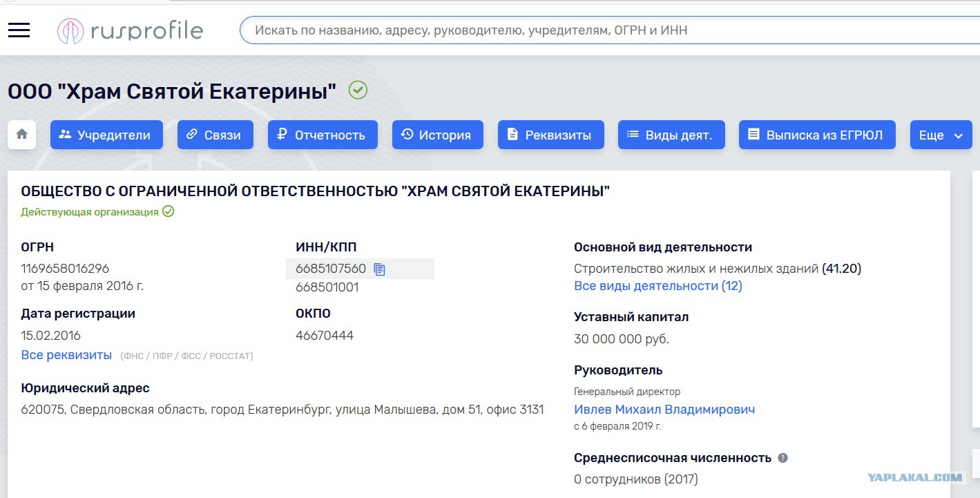Focus the company search field
980x498 pixels.
pyautogui.click(x=610, y=30)
